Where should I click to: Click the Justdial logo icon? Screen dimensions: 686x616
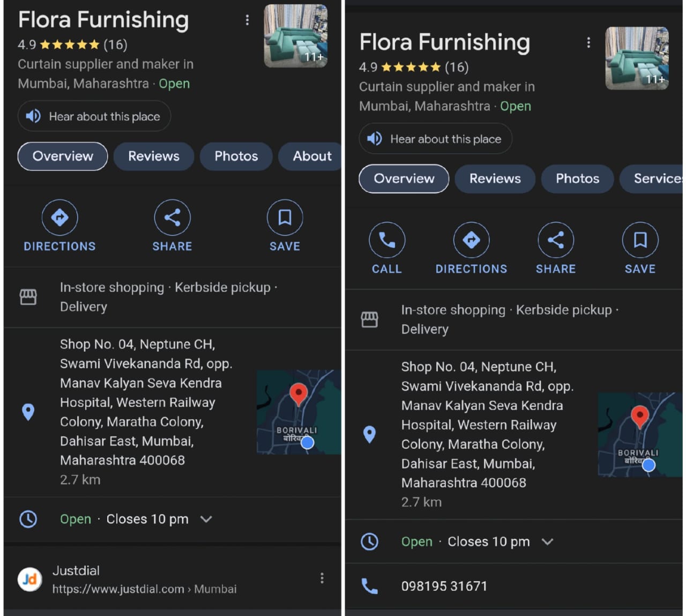pos(30,579)
